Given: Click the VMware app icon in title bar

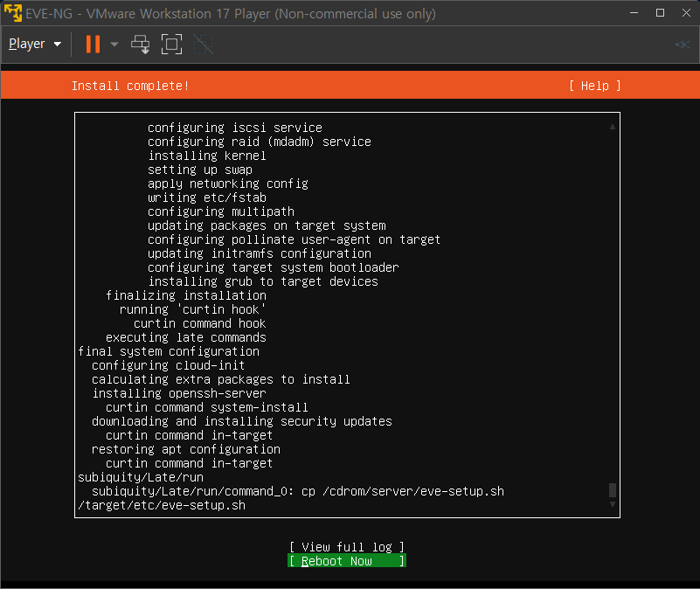Looking at the screenshot, I should coord(12,12).
